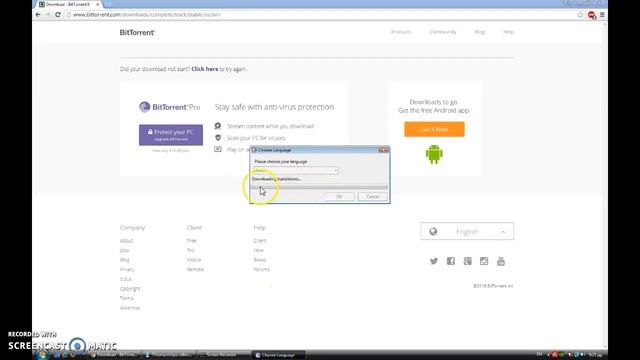640x360 pixels.
Task: Click the shield icon beside Scan your PC
Action: pos(218,138)
